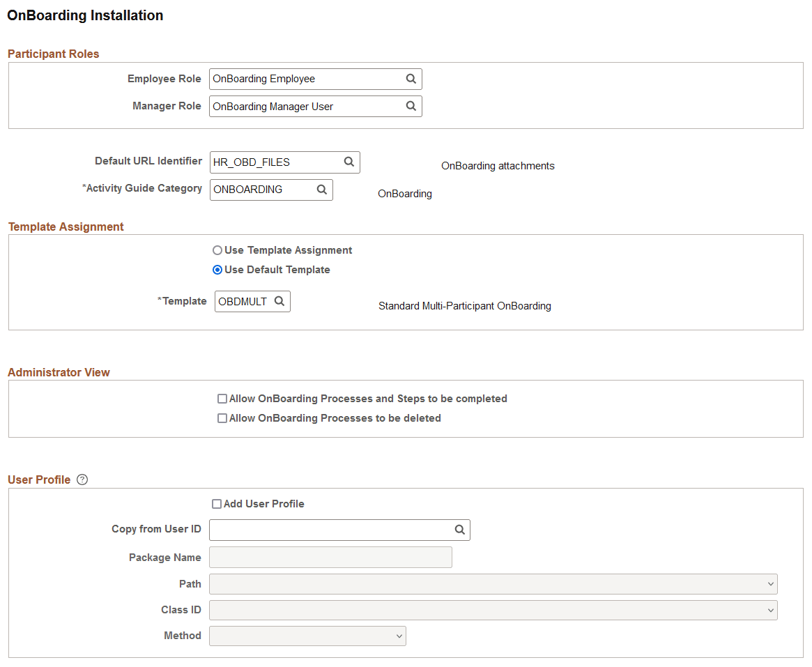Click the Employee Role input showing OnBoarding Employee
Image resolution: width=812 pixels, height=667 pixels.
(x=300, y=79)
